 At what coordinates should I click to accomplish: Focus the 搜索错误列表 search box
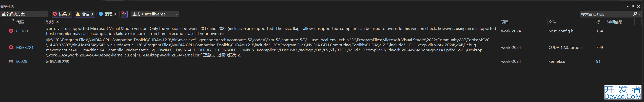(x=606, y=14)
